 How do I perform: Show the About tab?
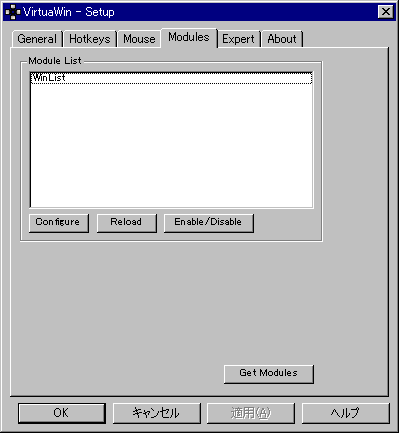point(282,39)
